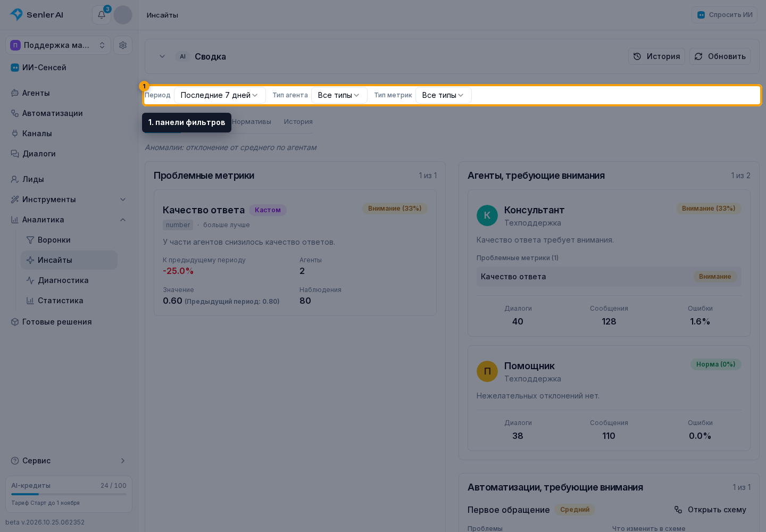Open Диагностика page
This screenshot has height=532, width=766.
[69, 280]
